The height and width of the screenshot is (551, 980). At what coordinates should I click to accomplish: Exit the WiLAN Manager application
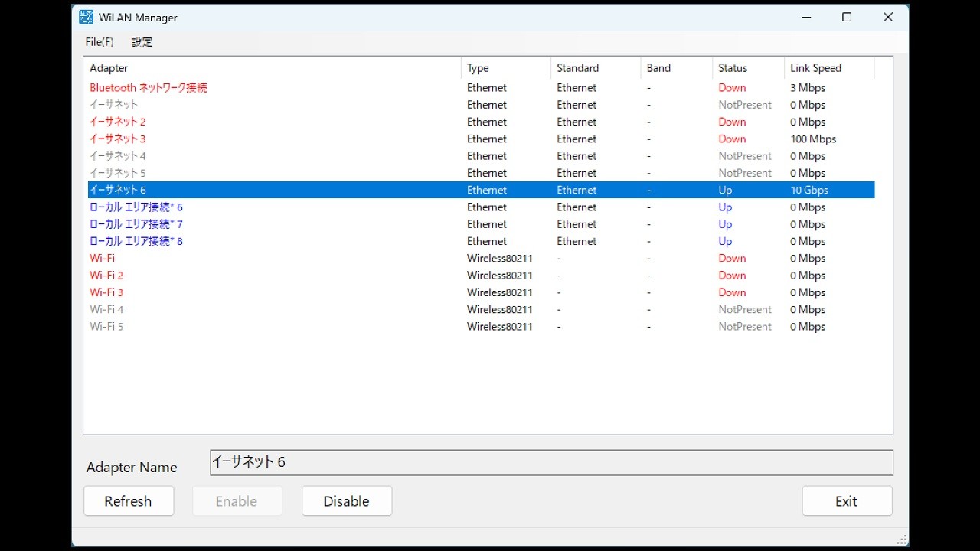pyautogui.click(x=847, y=500)
